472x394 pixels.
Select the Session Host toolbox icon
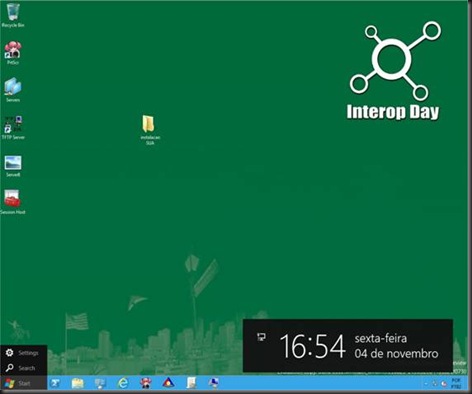(x=13, y=202)
